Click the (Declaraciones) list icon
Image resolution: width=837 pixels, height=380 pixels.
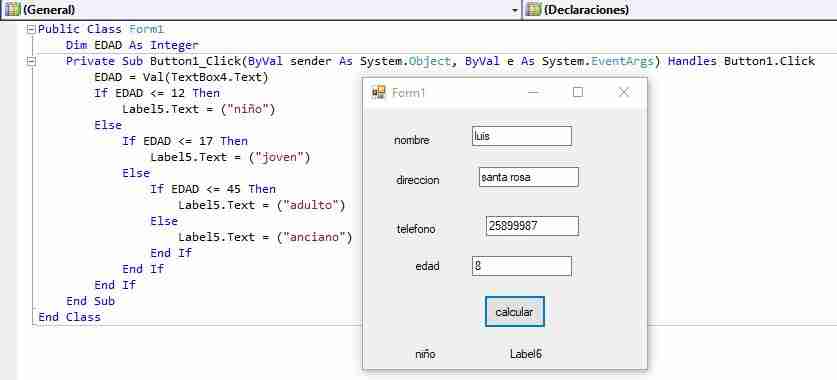[534, 10]
